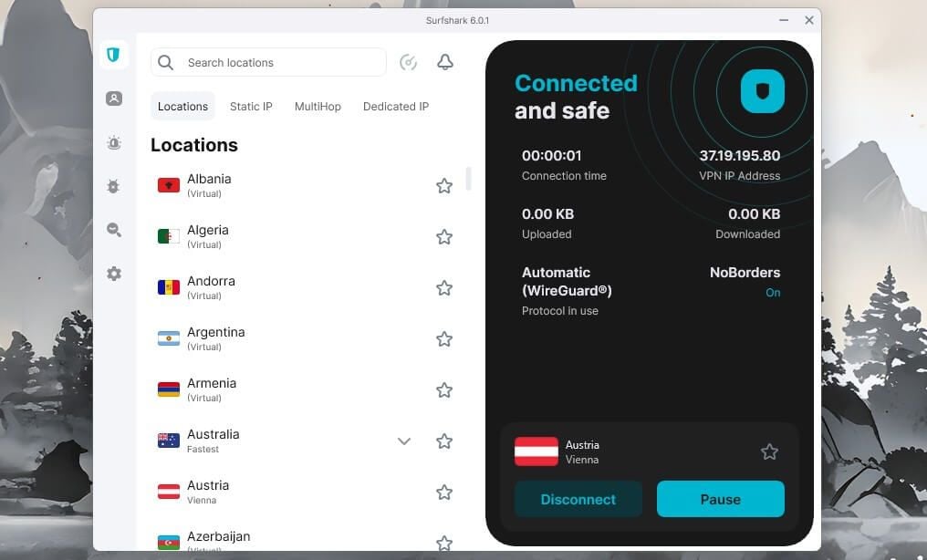Switch to the Dedicated IP tab
This screenshot has height=560, width=927.
tap(395, 107)
